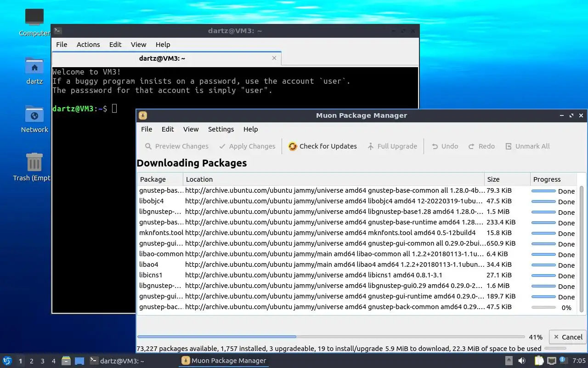588x368 pixels.
Task: Open terminal Actions menu
Action: pyautogui.click(x=88, y=45)
